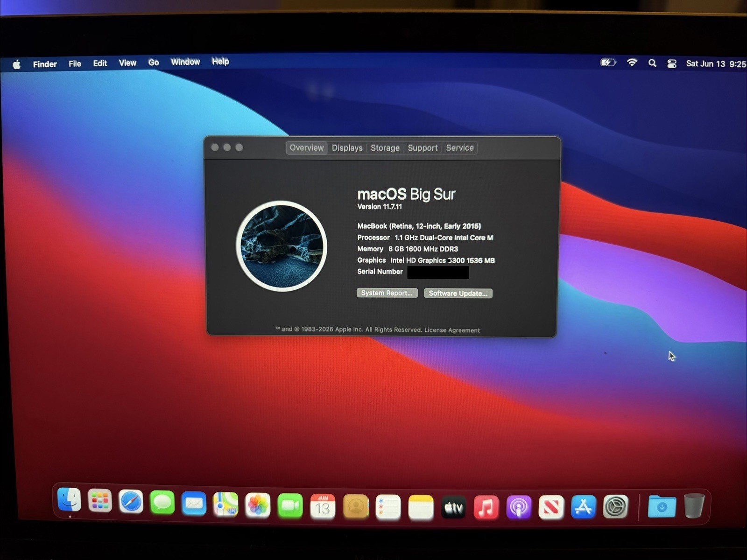
Task: Open Calendar icon showing 13
Action: (323, 507)
